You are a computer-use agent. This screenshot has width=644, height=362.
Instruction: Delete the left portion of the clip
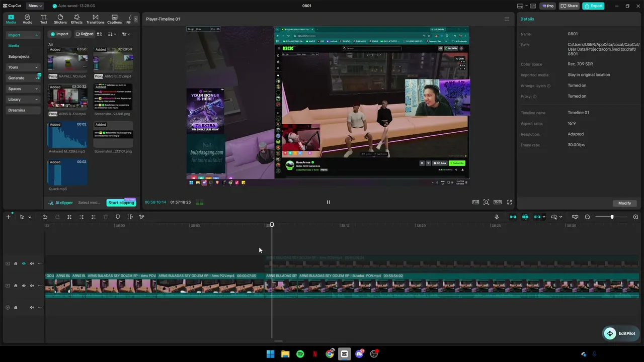pos(82,217)
